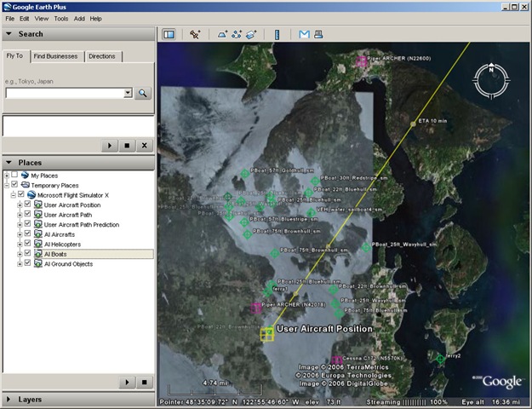Click the North compass navigation ring
This screenshot has height=409, width=532.
click(x=491, y=81)
